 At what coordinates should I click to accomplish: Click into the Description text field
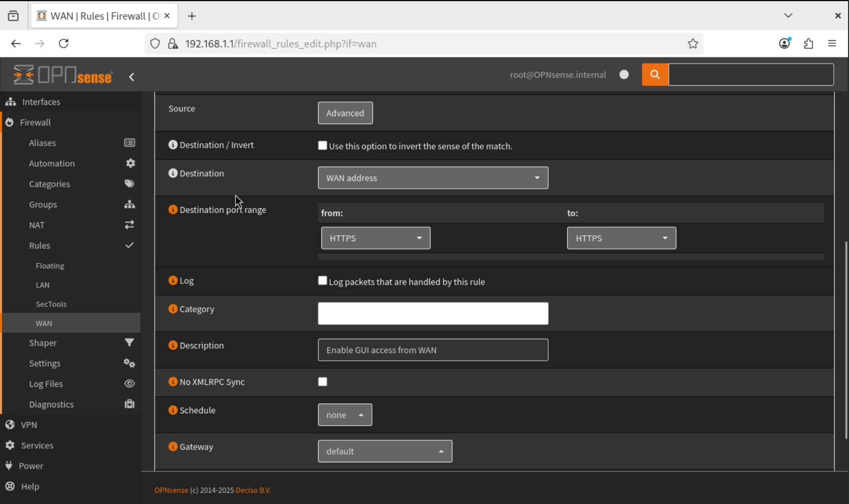pyautogui.click(x=433, y=350)
